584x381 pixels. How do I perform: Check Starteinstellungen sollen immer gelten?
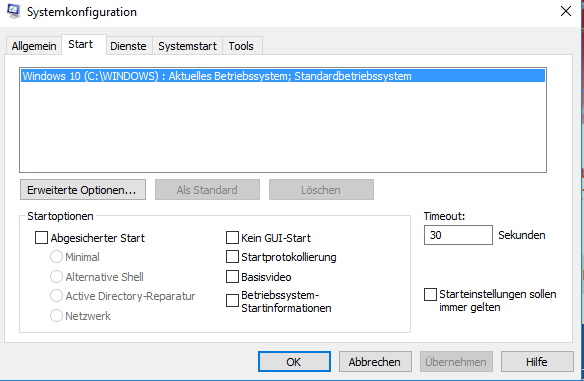coord(431,294)
